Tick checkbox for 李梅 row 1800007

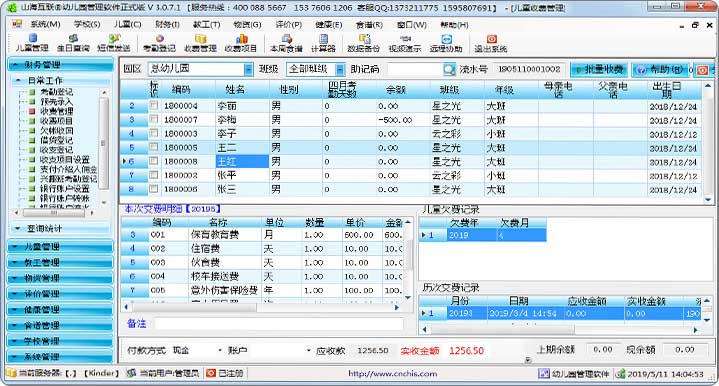tap(154, 119)
